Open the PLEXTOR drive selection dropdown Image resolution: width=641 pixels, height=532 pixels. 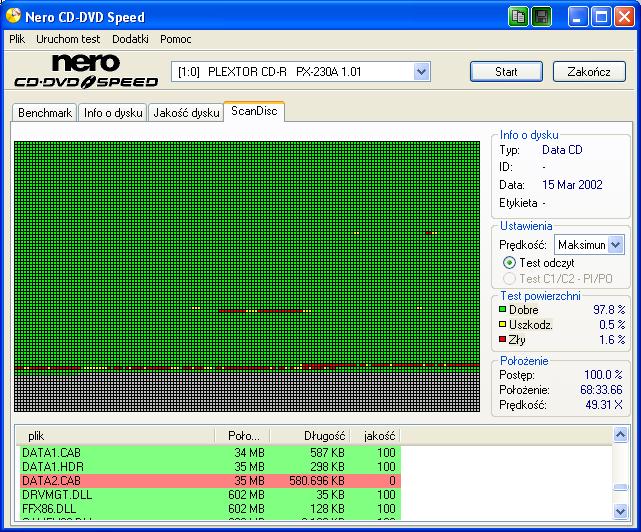tap(421, 72)
